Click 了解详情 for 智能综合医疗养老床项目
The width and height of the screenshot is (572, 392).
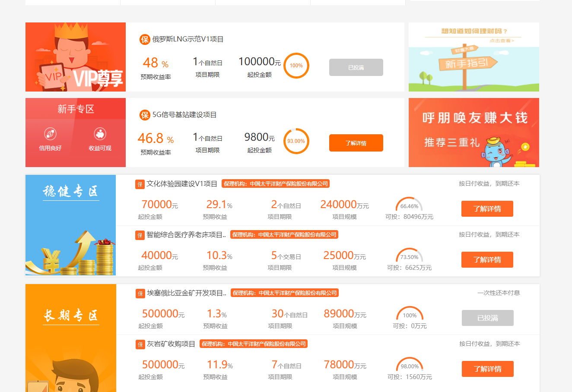tap(487, 259)
